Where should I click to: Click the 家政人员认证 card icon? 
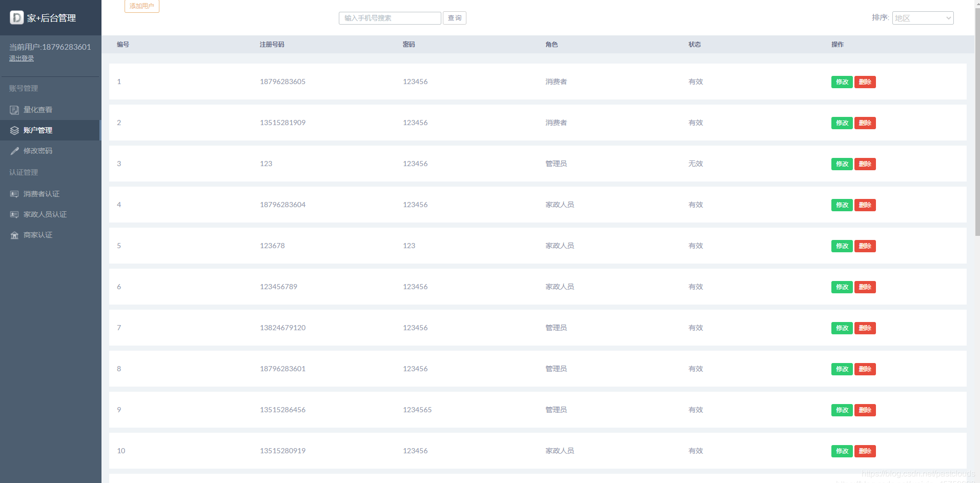14,214
